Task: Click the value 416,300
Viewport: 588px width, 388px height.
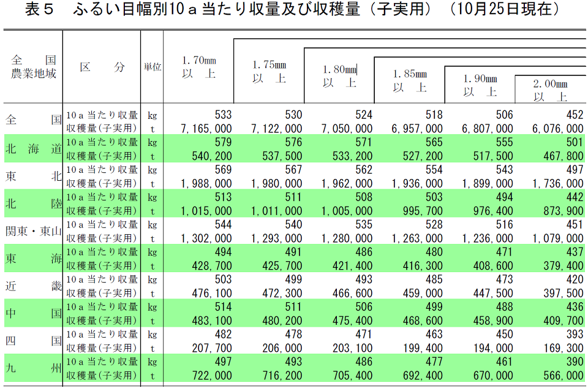Action: tap(423, 265)
